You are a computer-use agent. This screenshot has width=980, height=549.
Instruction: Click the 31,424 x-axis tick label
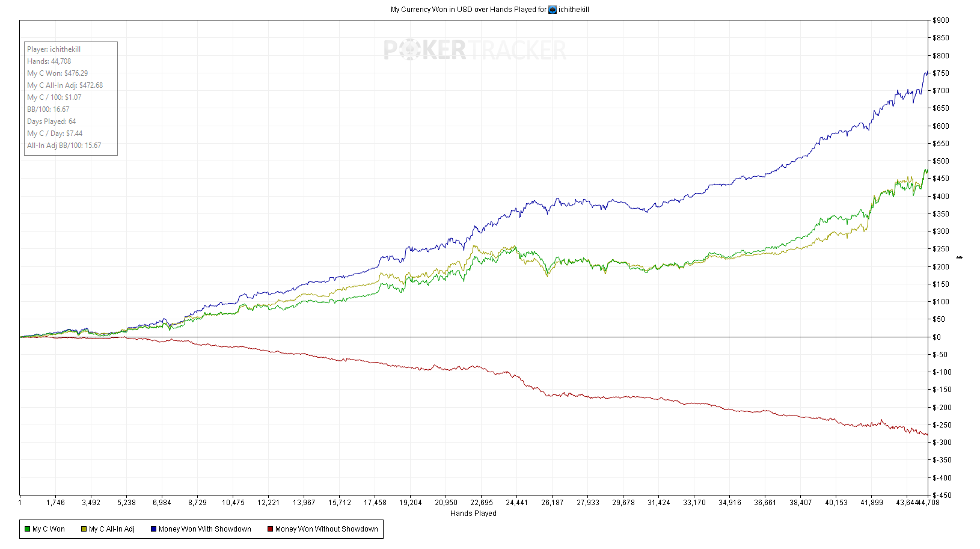click(659, 503)
